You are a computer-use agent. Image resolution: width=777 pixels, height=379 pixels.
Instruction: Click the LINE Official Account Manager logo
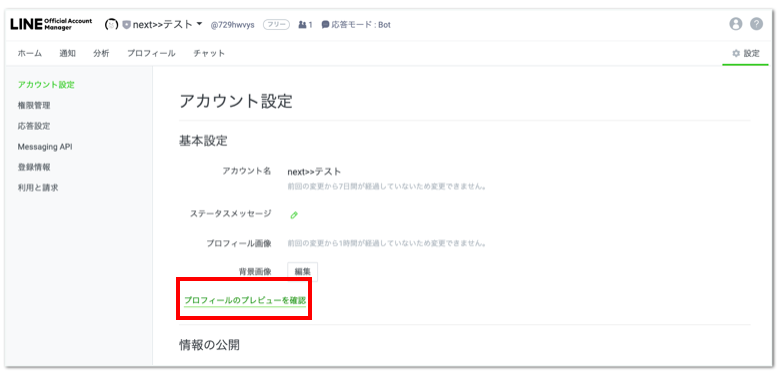tap(51, 24)
